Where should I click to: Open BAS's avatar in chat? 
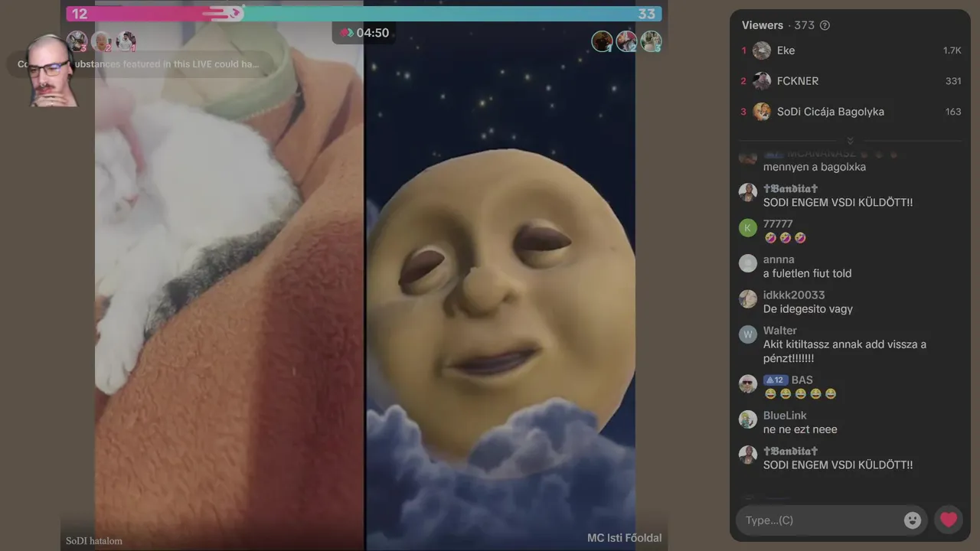tap(748, 384)
